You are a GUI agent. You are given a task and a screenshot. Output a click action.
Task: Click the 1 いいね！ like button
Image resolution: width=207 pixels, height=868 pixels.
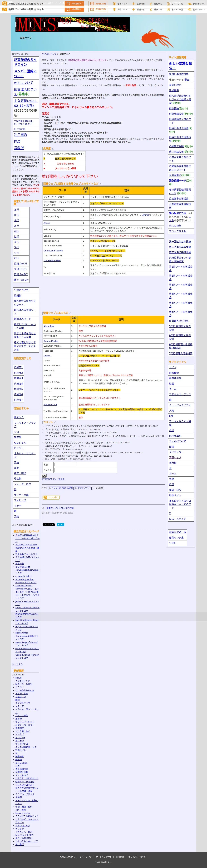point(51,497)
